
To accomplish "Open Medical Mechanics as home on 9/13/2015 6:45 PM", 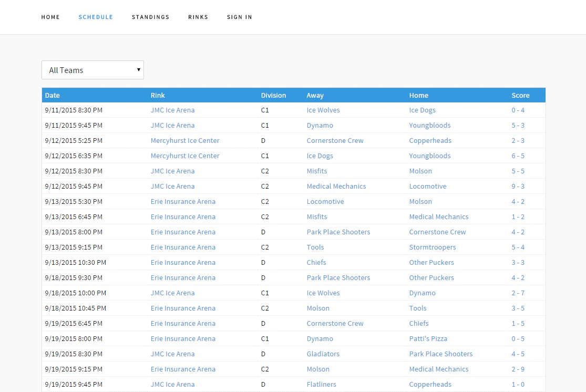I will coord(439,216).
